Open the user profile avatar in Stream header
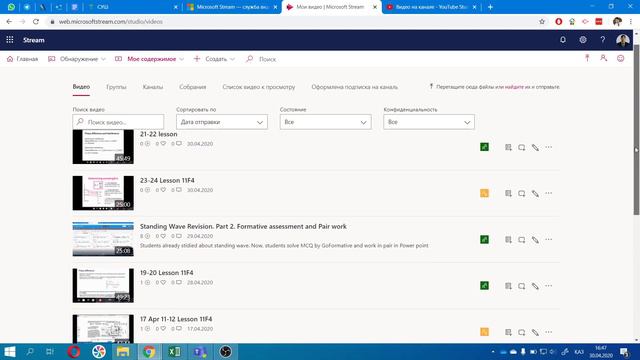 [x=622, y=40]
